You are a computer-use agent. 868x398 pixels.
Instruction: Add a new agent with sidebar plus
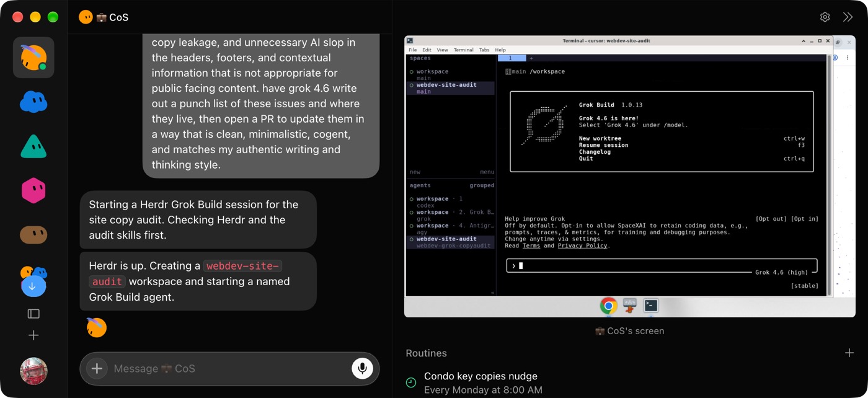coord(33,335)
